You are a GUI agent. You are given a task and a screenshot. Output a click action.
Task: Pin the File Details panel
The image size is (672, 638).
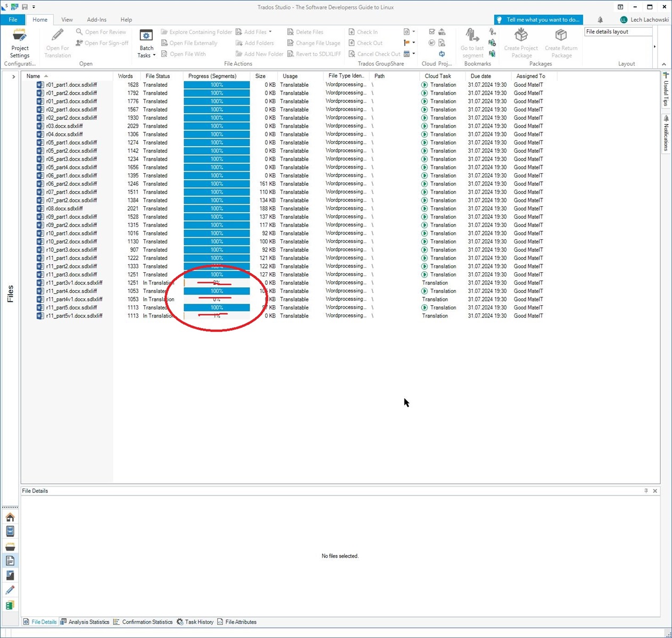click(646, 491)
